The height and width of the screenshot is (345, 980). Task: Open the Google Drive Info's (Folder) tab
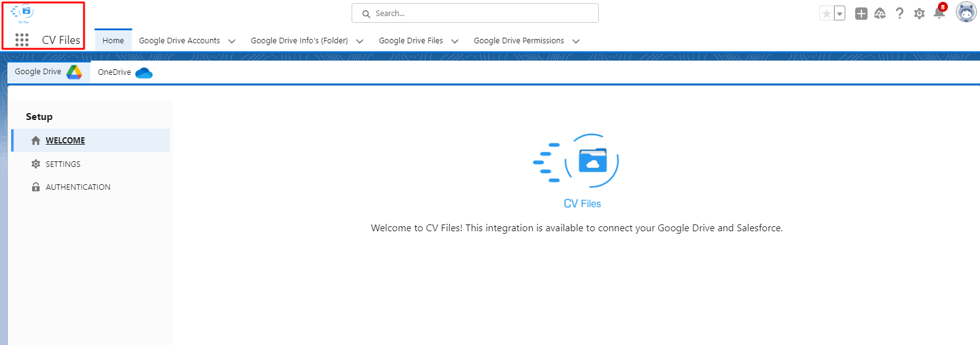(299, 41)
